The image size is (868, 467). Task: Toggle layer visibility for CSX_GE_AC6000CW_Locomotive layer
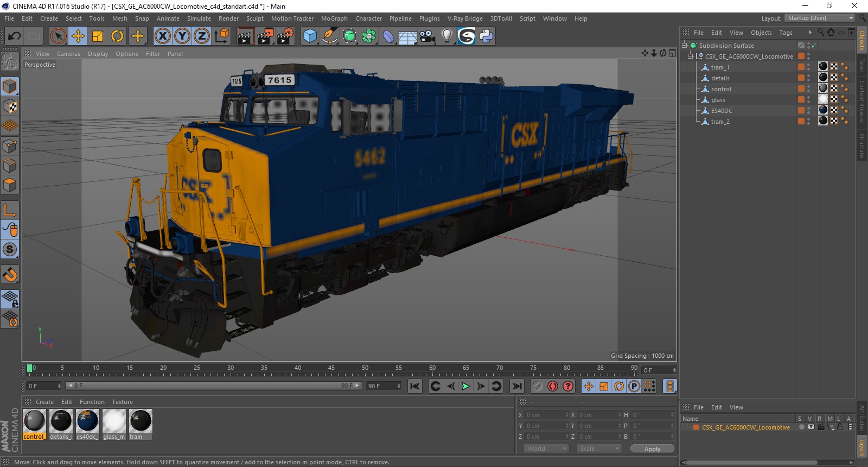[811, 427]
